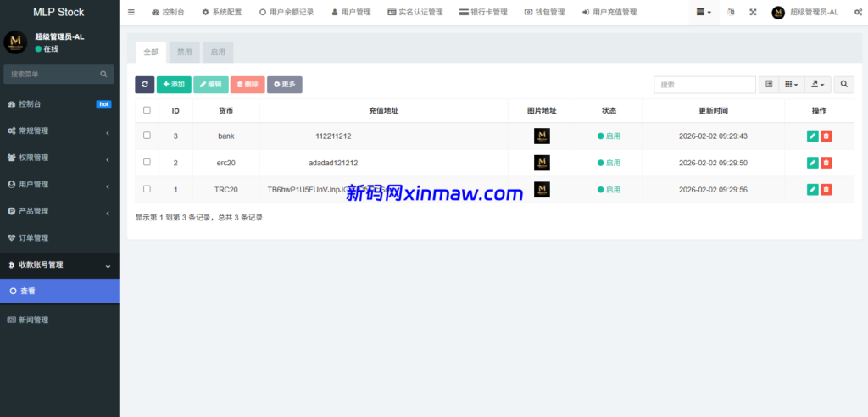Open the export data dropdown
This screenshot has width=868, height=417.
tap(818, 85)
